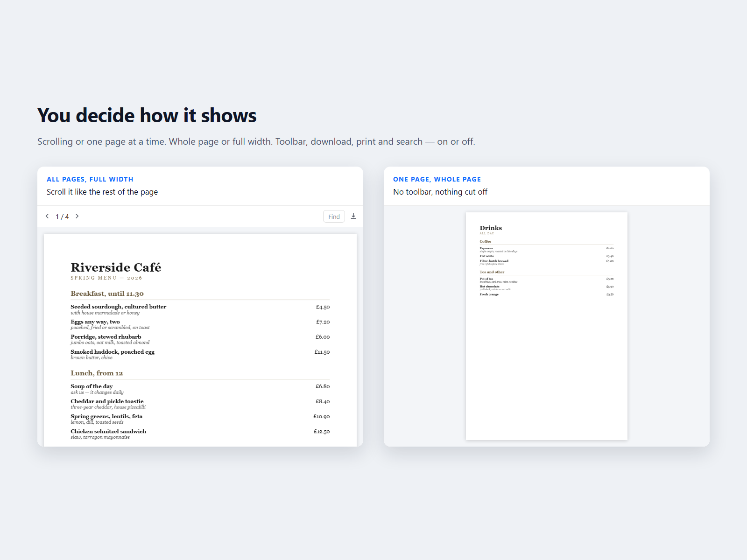This screenshot has height=560, width=747.
Task: Click the 'Coffee' section in Drinks page
Action: [486, 241]
